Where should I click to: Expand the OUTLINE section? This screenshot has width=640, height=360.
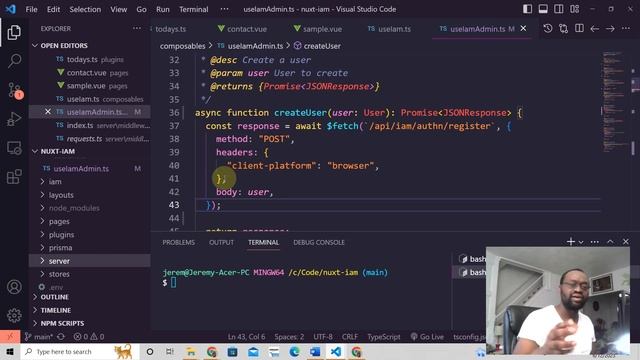55,297
